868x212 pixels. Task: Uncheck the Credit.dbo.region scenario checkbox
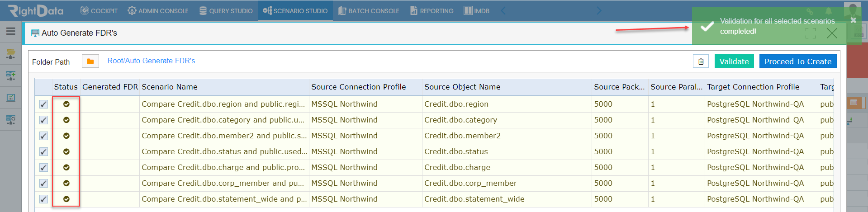point(43,104)
